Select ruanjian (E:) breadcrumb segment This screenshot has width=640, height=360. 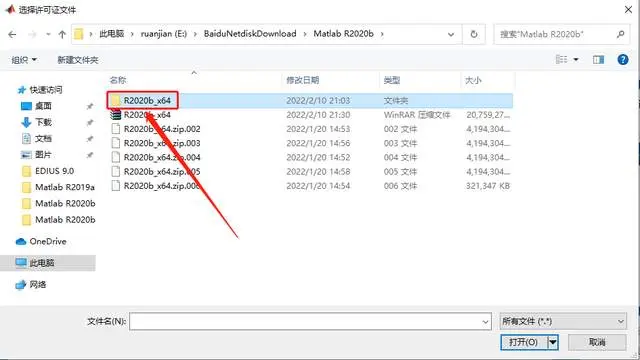coord(164,34)
